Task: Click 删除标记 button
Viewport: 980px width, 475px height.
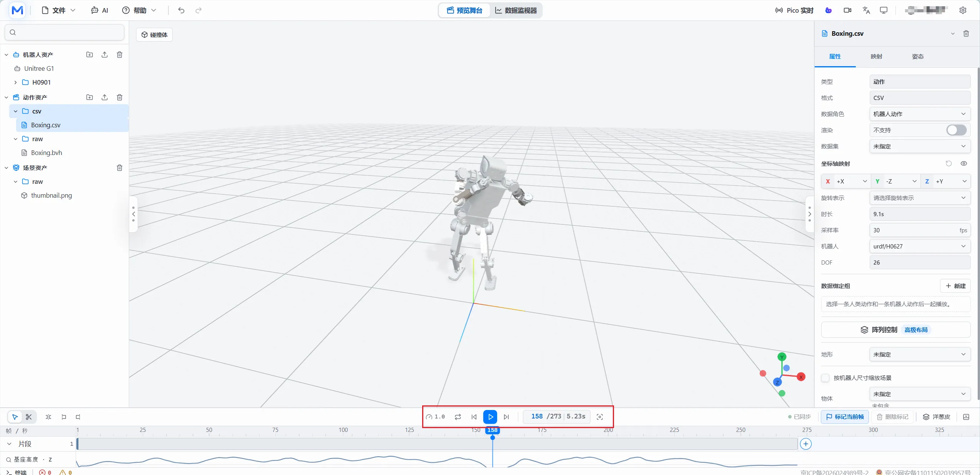Action: [x=892, y=417]
